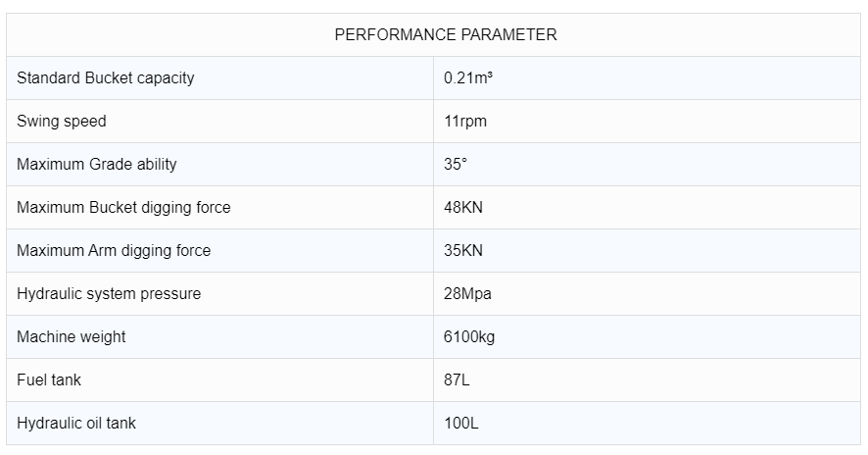Select the Hydraulic oil tank label
This screenshot has height=455, width=868.
76,423
